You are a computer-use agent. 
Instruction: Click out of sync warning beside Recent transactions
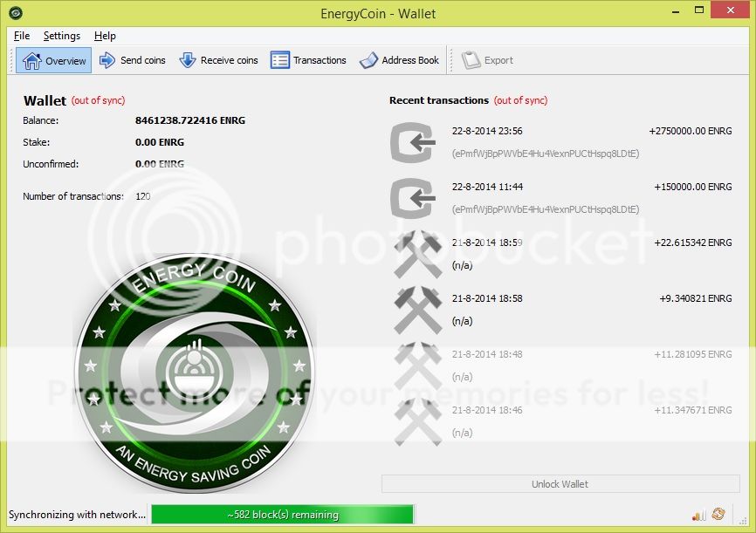520,100
